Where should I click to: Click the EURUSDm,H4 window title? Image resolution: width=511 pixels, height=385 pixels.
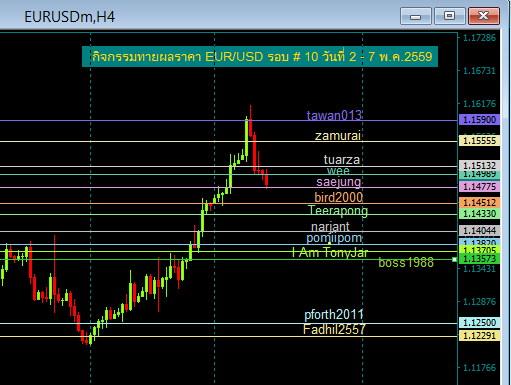[70, 17]
